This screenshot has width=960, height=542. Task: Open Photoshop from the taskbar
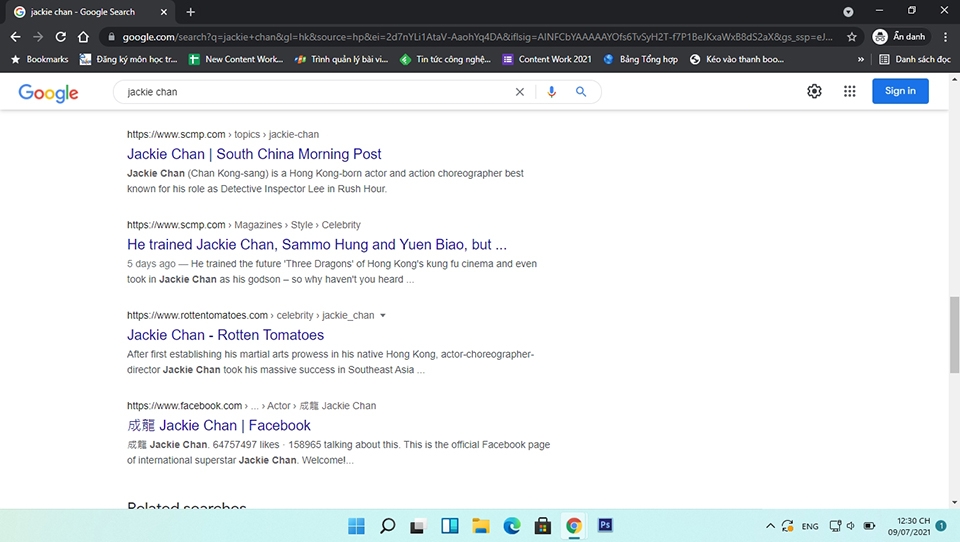point(605,525)
